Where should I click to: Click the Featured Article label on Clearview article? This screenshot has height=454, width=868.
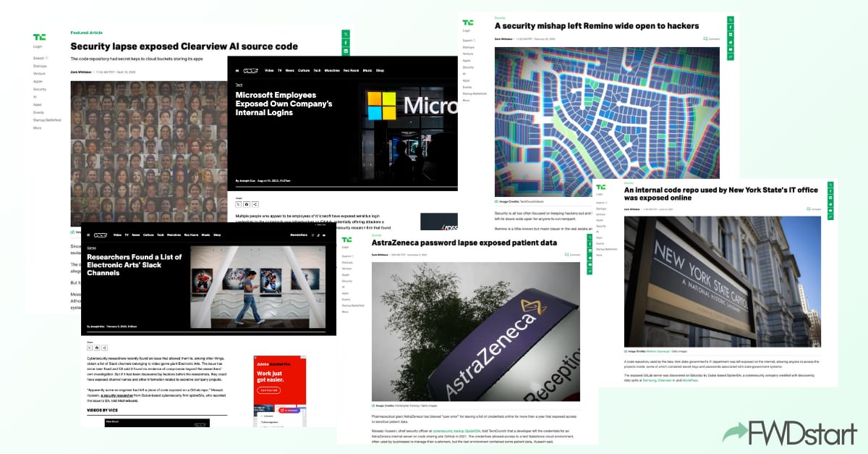(x=86, y=33)
